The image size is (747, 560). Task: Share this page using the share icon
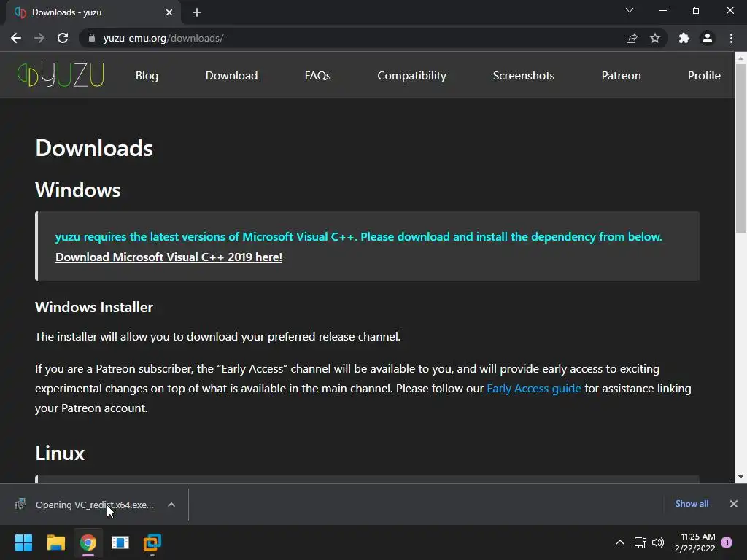(x=631, y=38)
